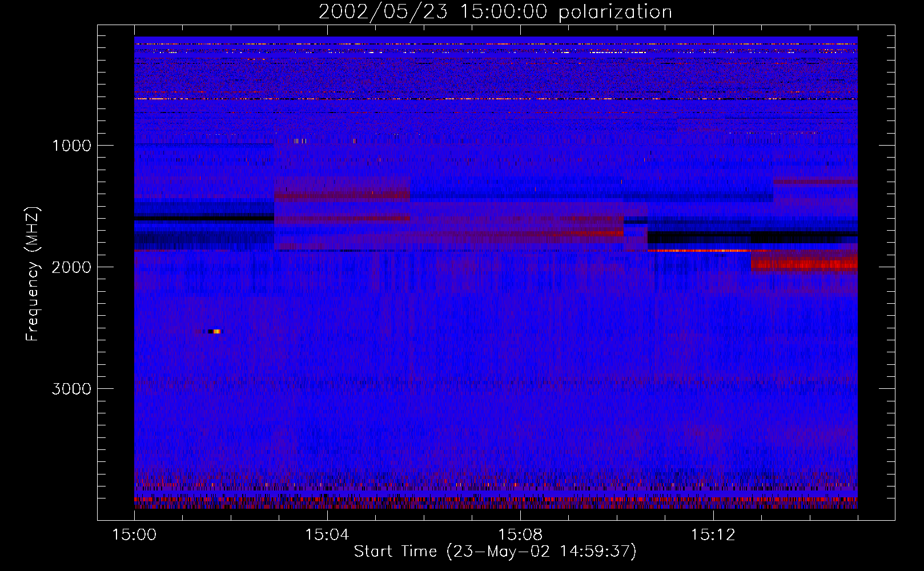Click the 15:04 time tick label

tap(327, 535)
